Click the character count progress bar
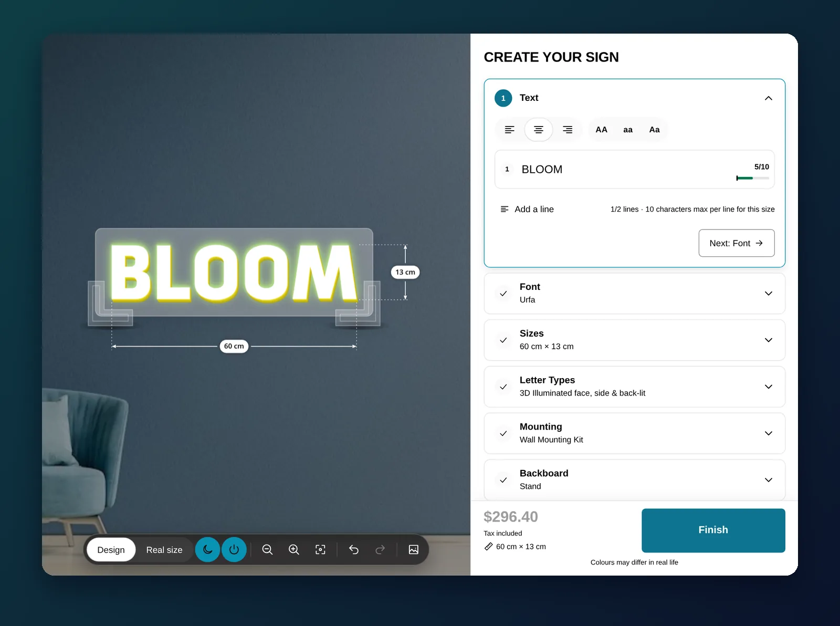Viewport: 840px width, 626px height. (x=753, y=178)
